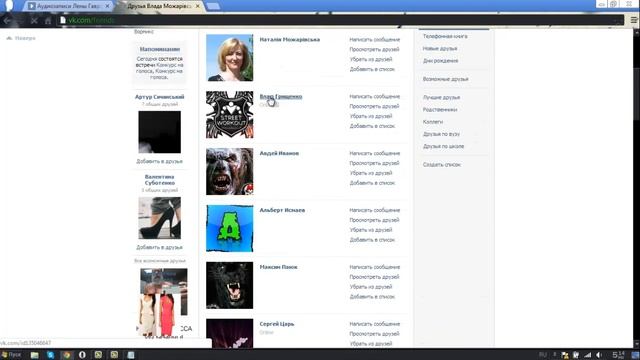
Task: Open the browser home page icon
Action: pos(48,20)
